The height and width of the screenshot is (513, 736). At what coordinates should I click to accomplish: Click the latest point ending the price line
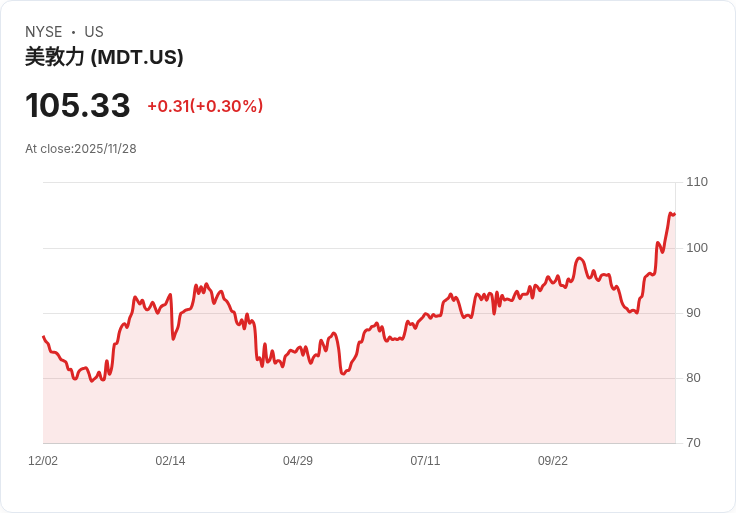(674, 214)
